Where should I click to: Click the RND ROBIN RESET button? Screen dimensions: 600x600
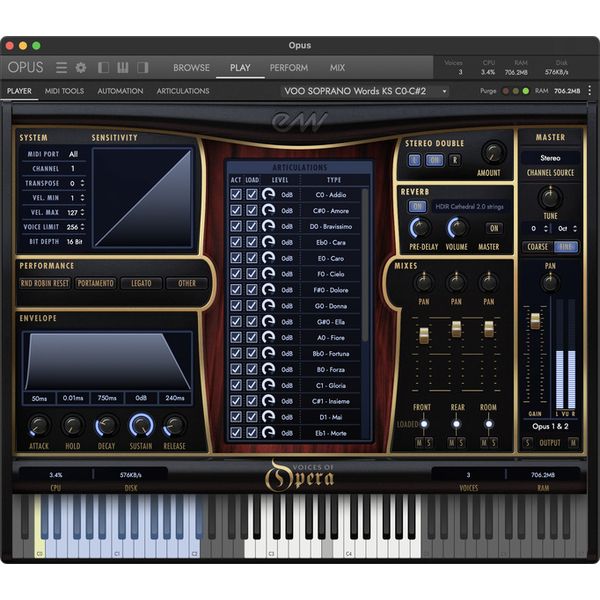tap(45, 283)
